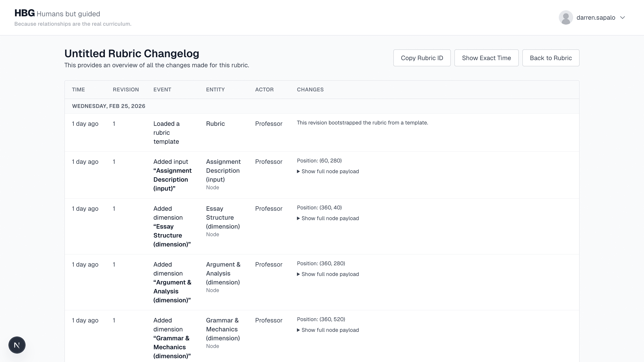
Task: Click the ENTITY column header
Action: [x=215, y=89]
